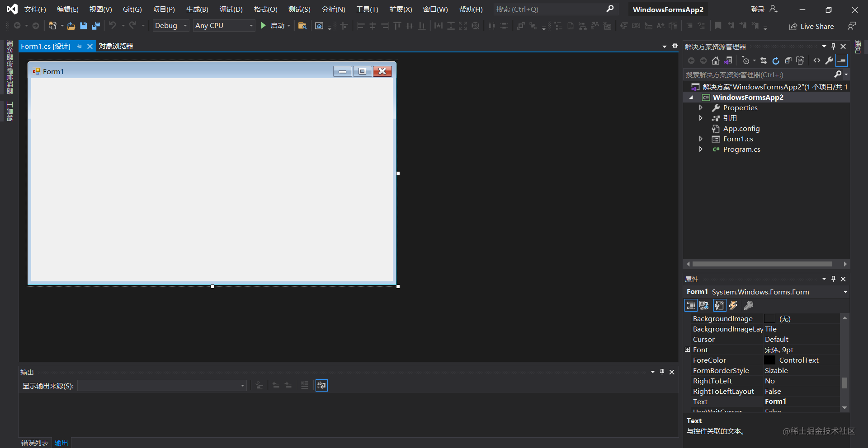The height and width of the screenshot is (448, 868).
Task: Click the Properties wrench in Solution Explorer
Action: click(x=829, y=61)
